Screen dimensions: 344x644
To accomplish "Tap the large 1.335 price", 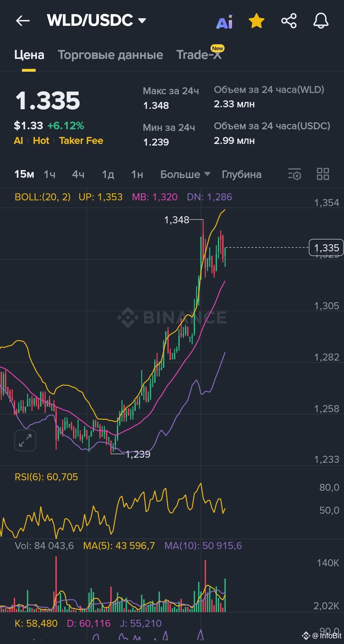I will click(x=48, y=101).
